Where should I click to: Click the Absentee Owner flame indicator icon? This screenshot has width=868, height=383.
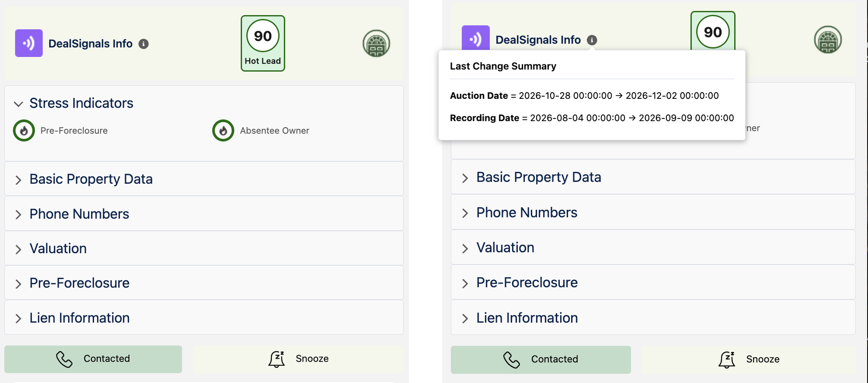click(x=223, y=131)
